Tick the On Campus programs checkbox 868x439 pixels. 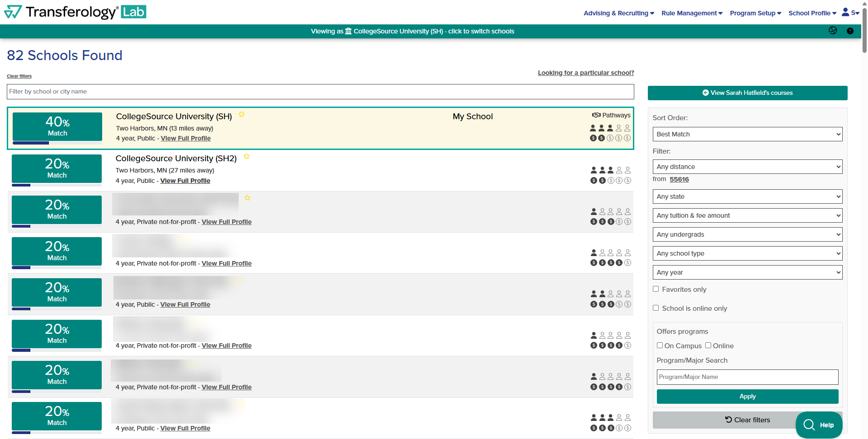(660, 346)
